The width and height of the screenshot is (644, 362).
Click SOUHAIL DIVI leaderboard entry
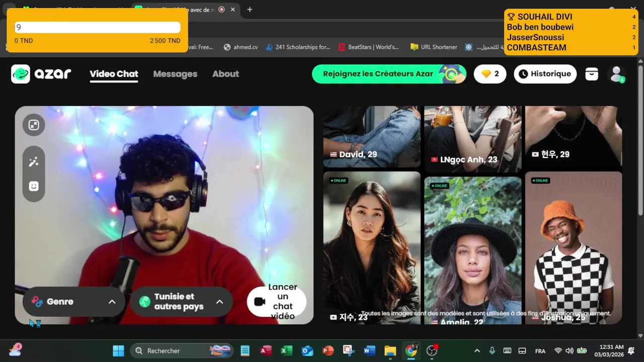(571, 17)
